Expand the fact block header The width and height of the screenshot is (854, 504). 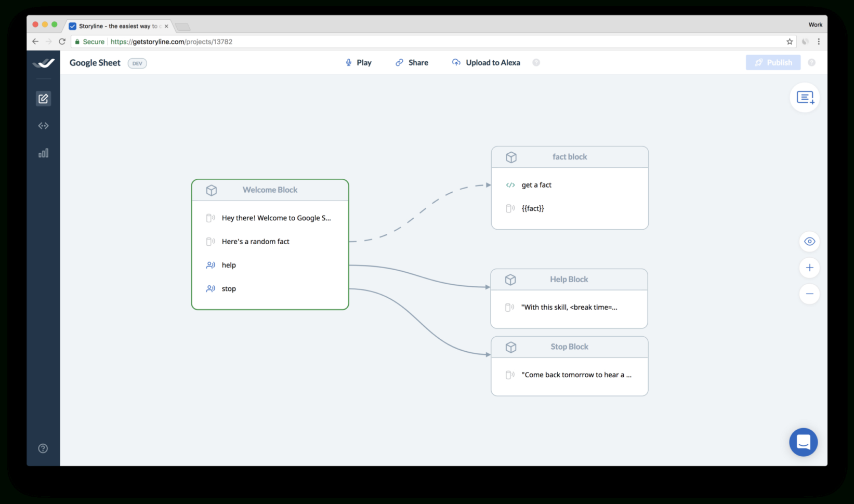pyautogui.click(x=569, y=156)
